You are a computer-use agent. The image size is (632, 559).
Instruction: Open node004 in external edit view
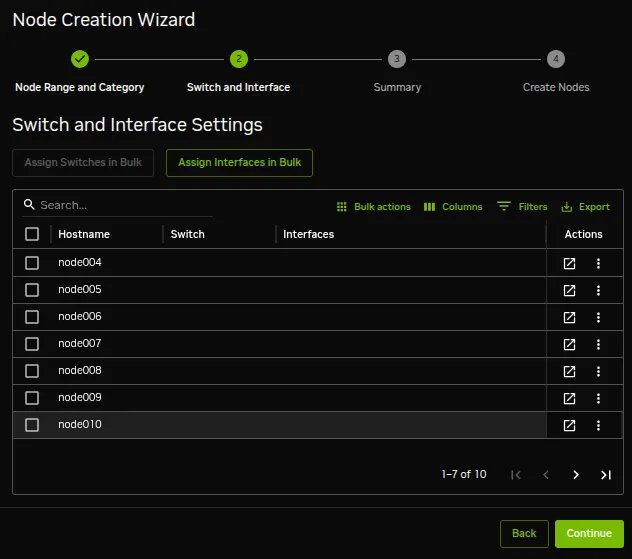tap(569, 264)
